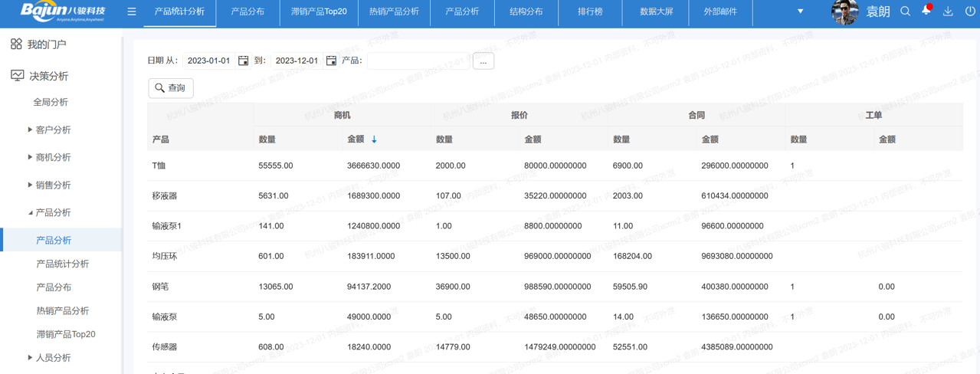Click the hamburger menu icon
Screen dimensions: 980x374
coord(132,11)
